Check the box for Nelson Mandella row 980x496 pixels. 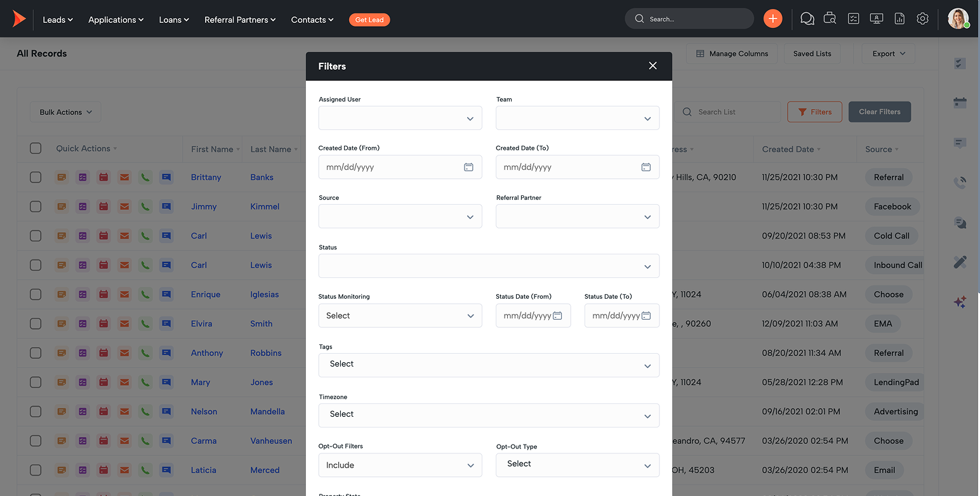(x=36, y=412)
